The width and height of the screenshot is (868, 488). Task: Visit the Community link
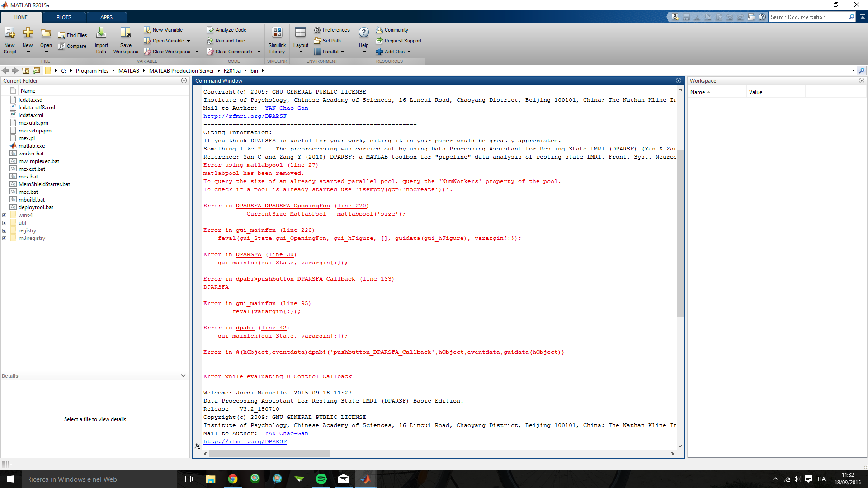(x=392, y=30)
